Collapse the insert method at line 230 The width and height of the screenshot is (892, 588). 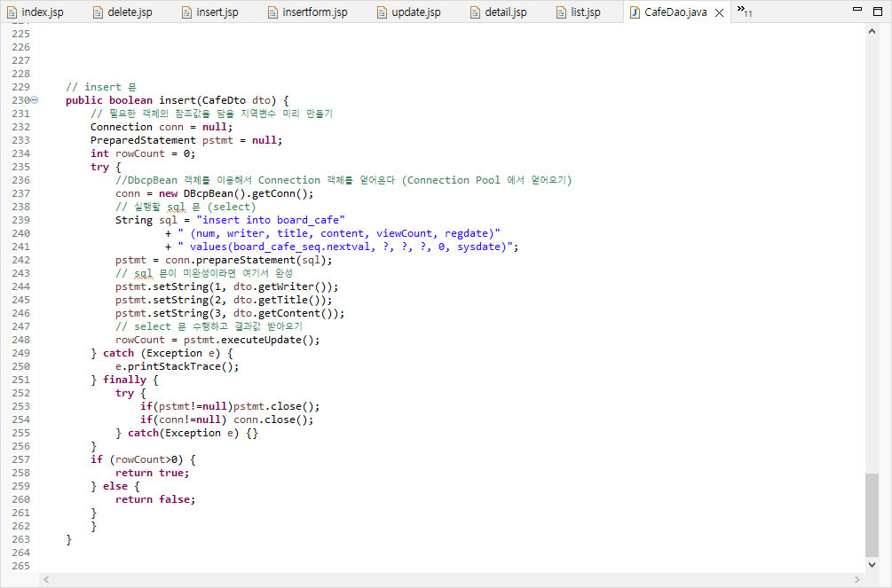pos(34,100)
